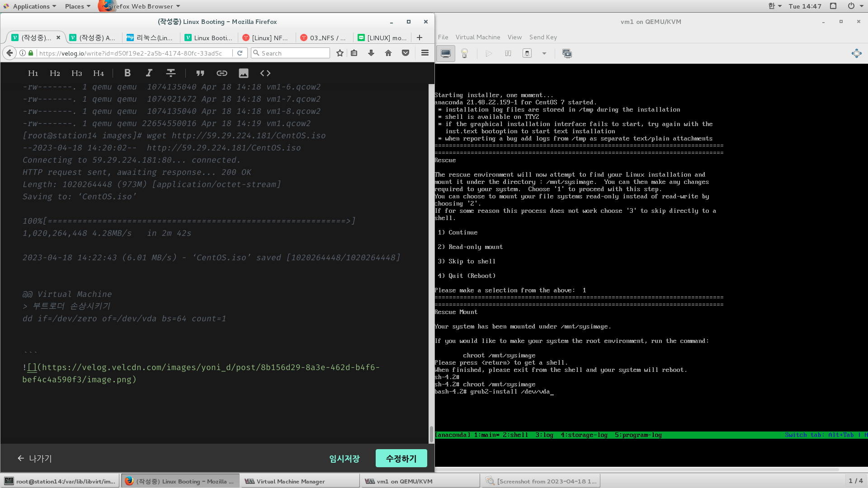Upload an image using the image icon
The width and height of the screenshot is (868, 488).
pos(243,73)
